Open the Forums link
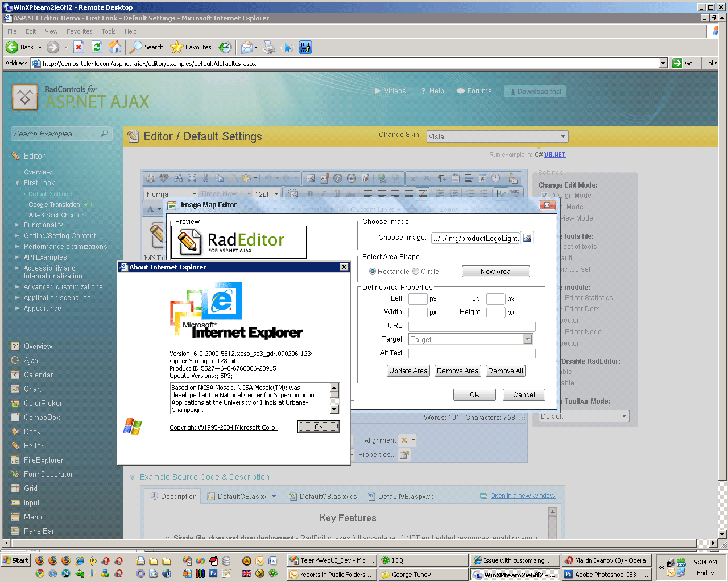 [479, 91]
